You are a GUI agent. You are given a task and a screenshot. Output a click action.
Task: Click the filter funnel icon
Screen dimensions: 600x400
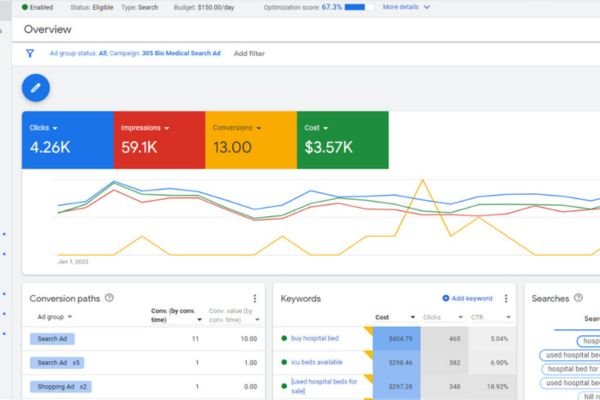pyautogui.click(x=30, y=53)
